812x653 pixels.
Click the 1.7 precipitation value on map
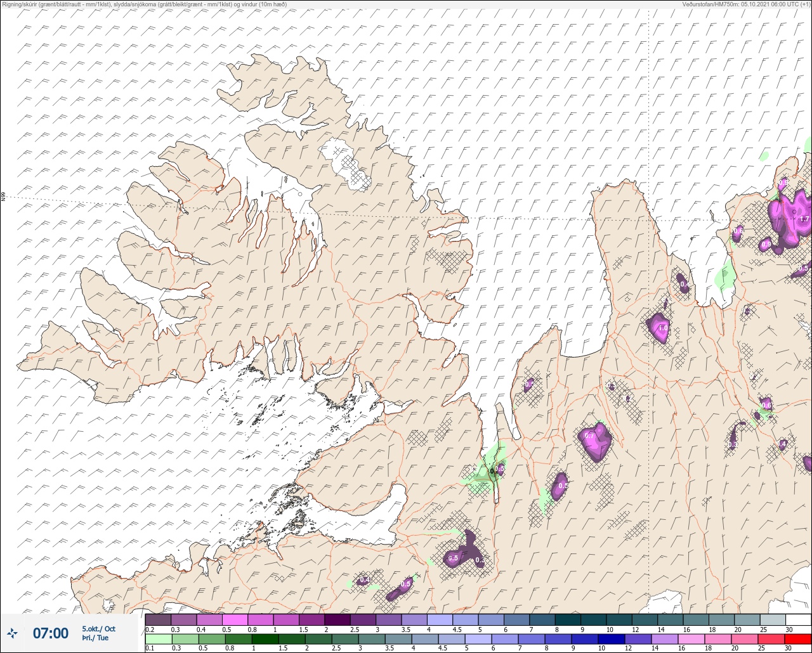pos(804,219)
